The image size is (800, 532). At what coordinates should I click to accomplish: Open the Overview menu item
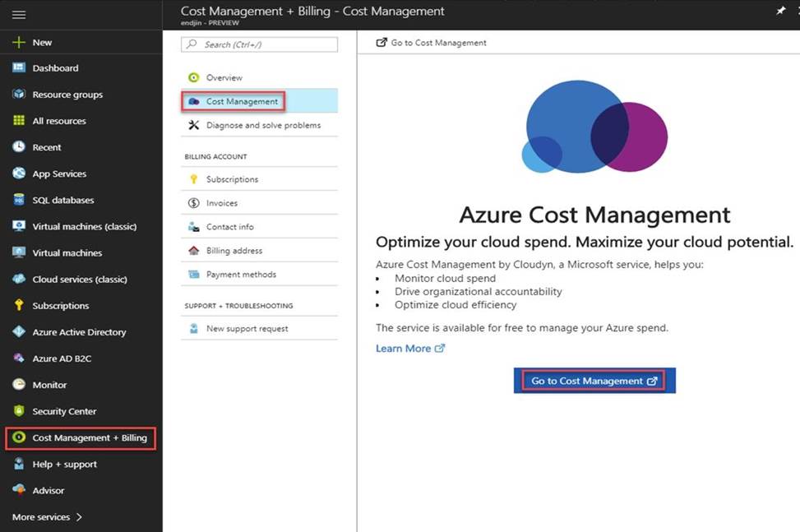[x=224, y=77]
